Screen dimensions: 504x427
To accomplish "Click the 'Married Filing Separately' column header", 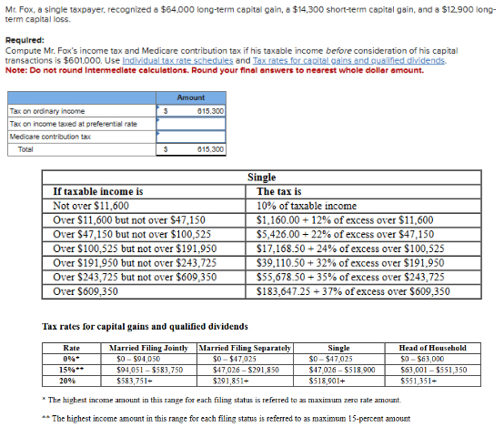I will point(245,348).
